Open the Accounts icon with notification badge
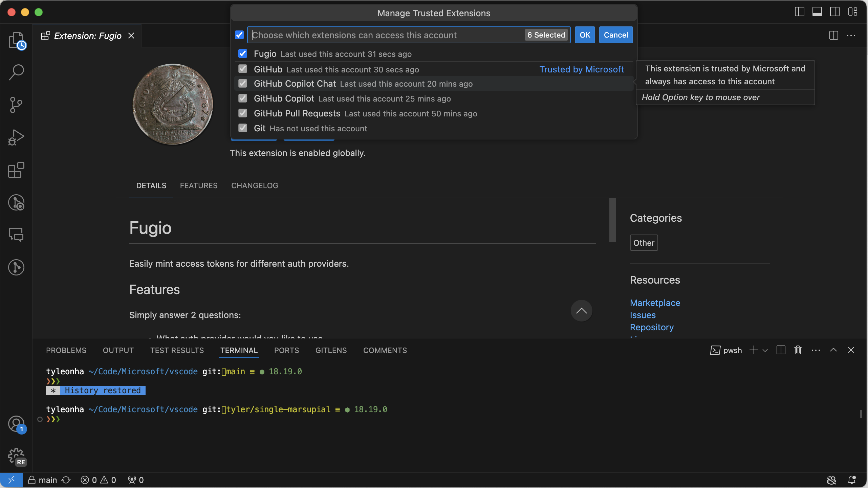This screenshot has width=868, height=488. pos(16,423)
